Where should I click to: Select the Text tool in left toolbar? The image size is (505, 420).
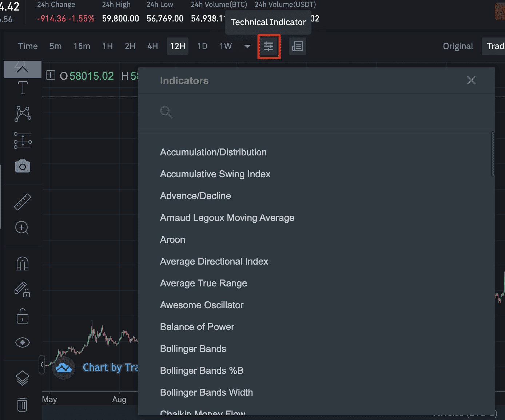point(23,88)
